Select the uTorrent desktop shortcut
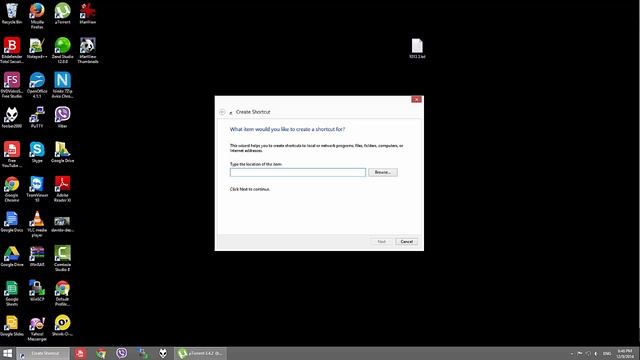640x360 pixels. click(62, 13)
